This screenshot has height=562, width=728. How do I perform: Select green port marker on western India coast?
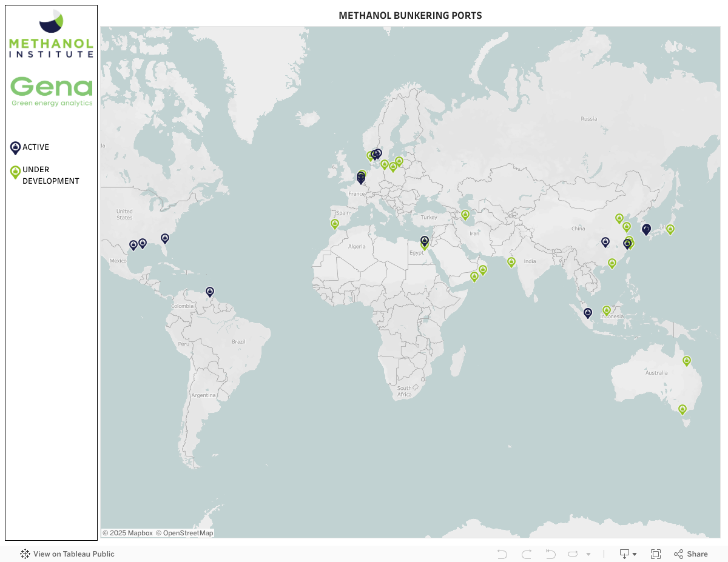click(511, 262)
